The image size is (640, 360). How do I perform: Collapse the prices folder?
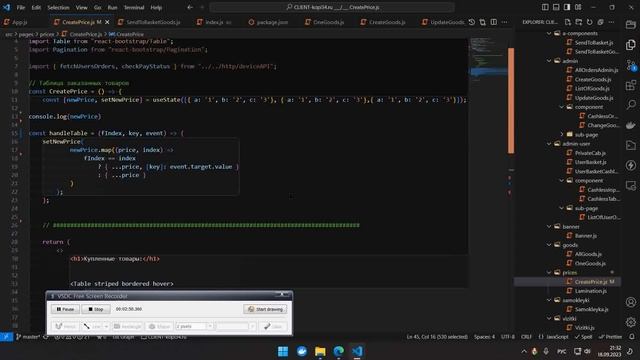pos(549,272)
